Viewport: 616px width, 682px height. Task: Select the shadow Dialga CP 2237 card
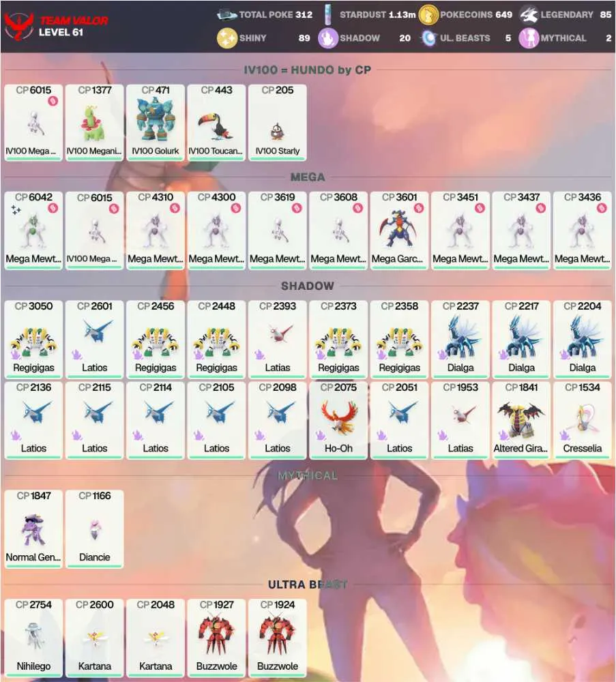click(460, 339)
